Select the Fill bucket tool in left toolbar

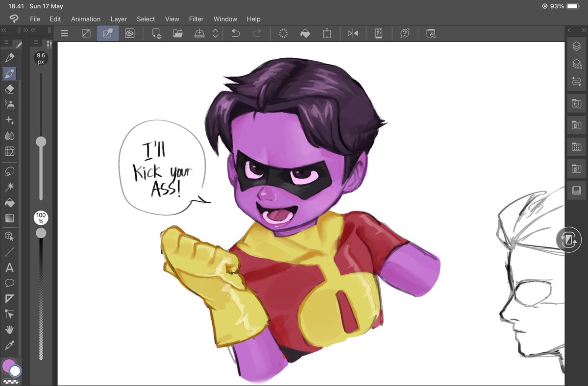pos(9,203)
